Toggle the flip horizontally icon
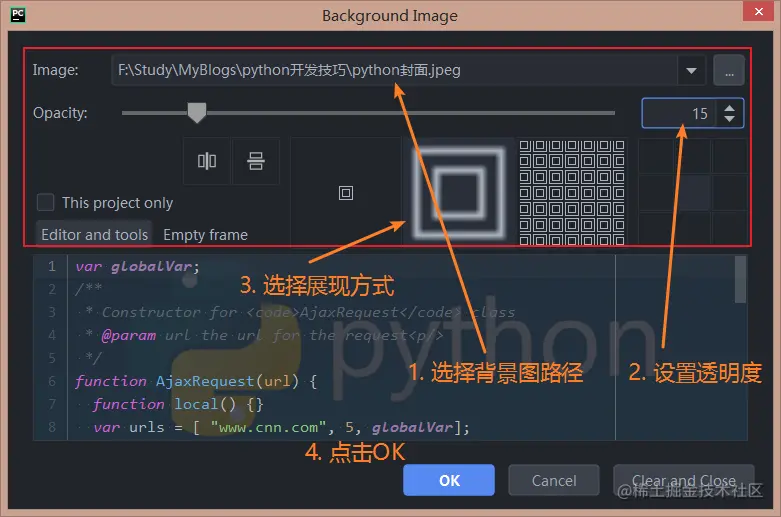 coord(207,161)
